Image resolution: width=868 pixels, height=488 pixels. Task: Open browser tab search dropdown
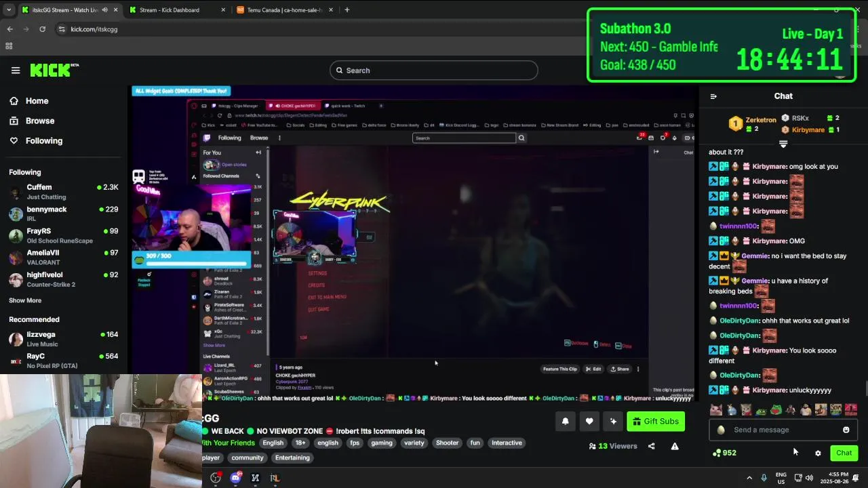point(8,10)
